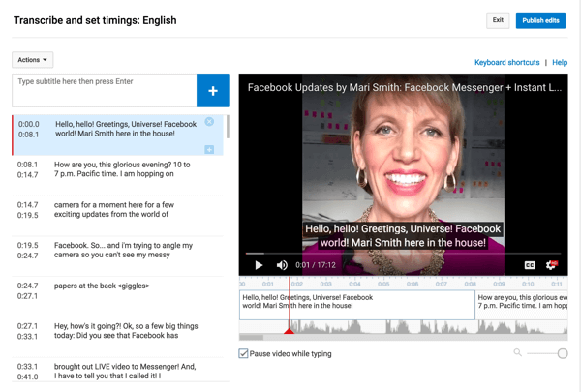Click the subtitle list scrollbar
The width and height of the screenshot is (581, 392).
click(x=229, y=127)
